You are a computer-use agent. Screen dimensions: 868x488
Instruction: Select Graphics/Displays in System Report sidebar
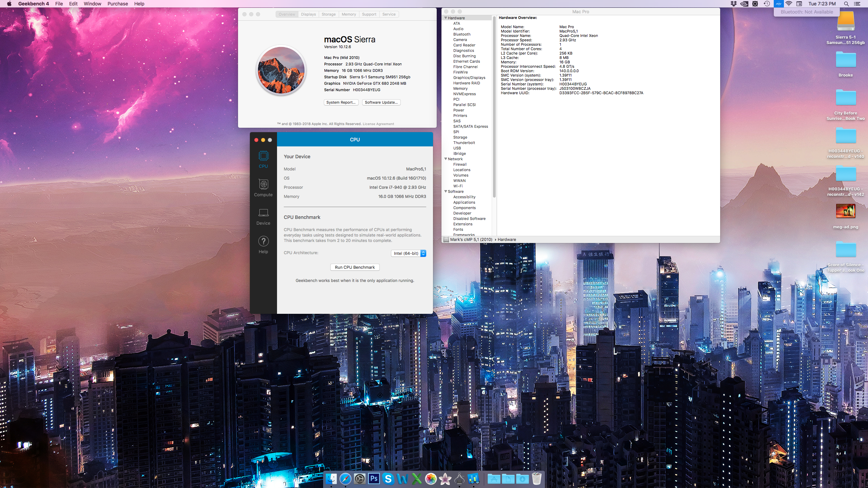point(469,78)
